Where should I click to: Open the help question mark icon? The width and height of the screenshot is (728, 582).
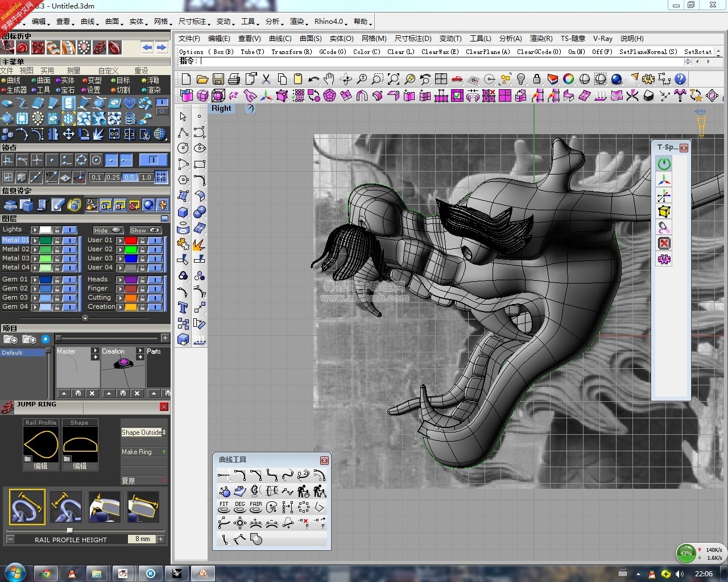(x=680, y=79)
